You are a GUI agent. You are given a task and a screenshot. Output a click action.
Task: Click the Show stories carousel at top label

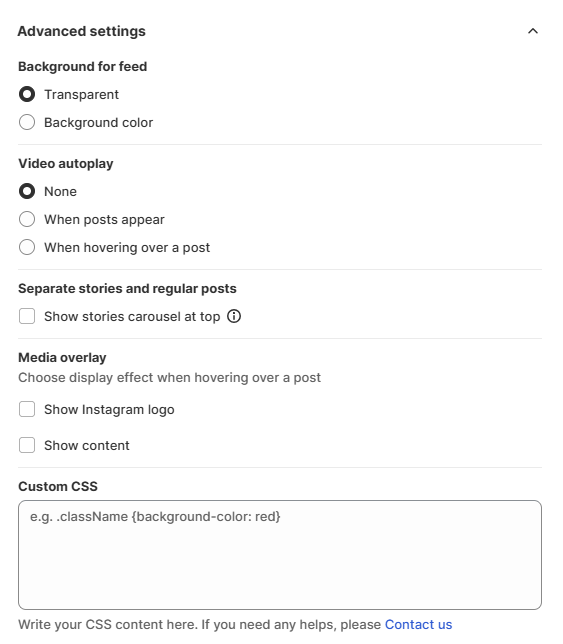point(132,317)
